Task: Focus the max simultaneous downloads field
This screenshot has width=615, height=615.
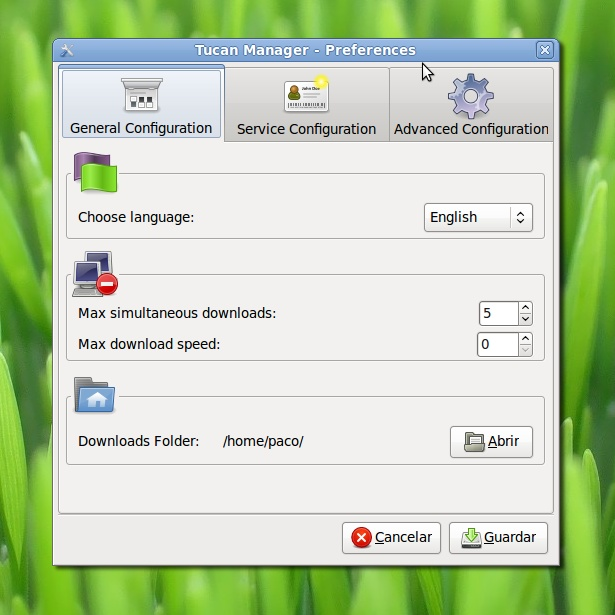Action: click(499, 313)
